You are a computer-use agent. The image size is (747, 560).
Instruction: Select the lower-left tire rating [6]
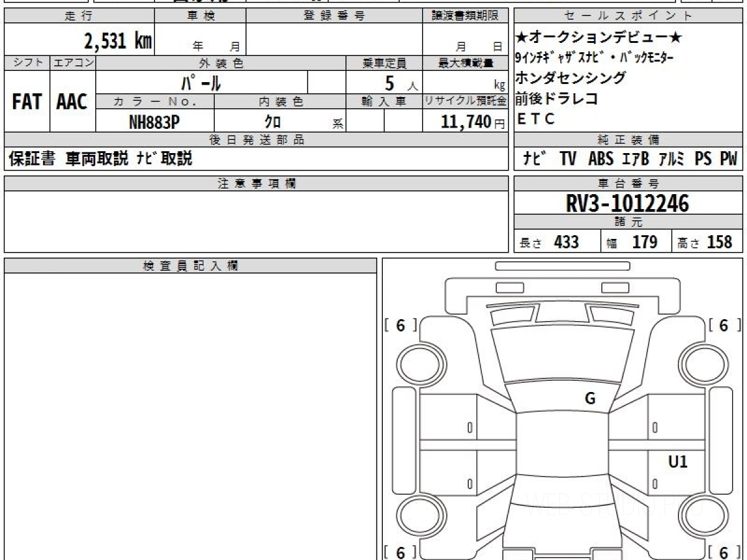[x=400, y=552]
